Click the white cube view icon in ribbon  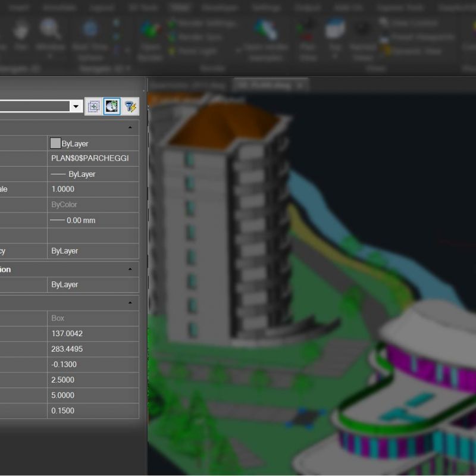[335, 29]
